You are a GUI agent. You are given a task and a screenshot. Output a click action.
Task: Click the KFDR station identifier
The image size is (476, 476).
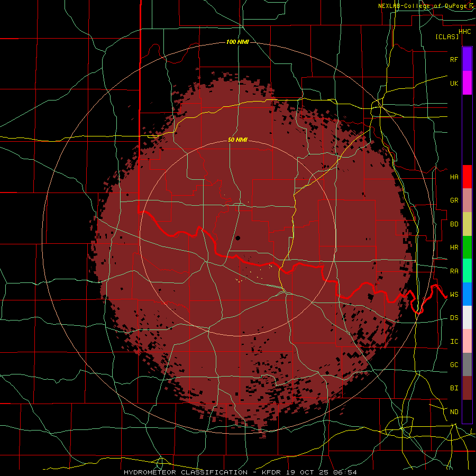coord(271,472)
